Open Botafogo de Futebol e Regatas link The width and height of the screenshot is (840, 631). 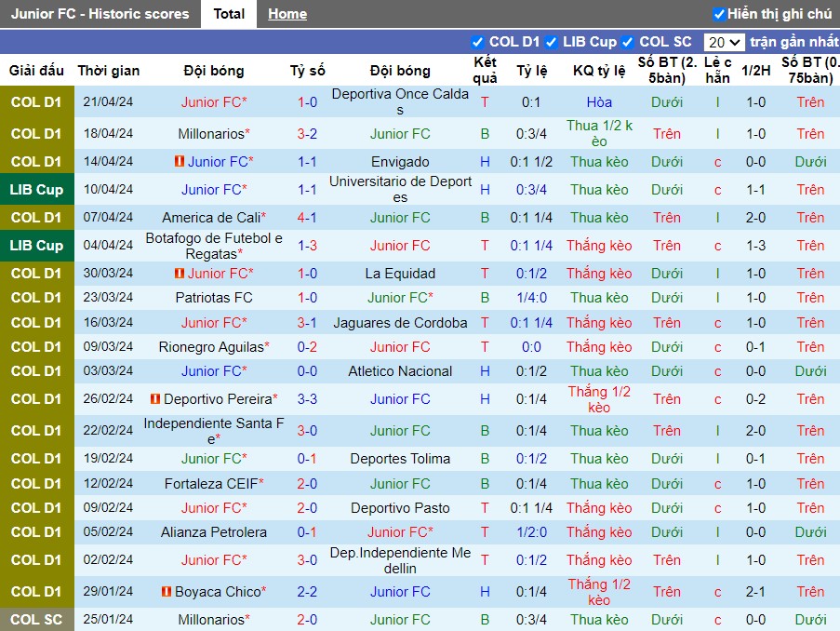tap(214, 246)
